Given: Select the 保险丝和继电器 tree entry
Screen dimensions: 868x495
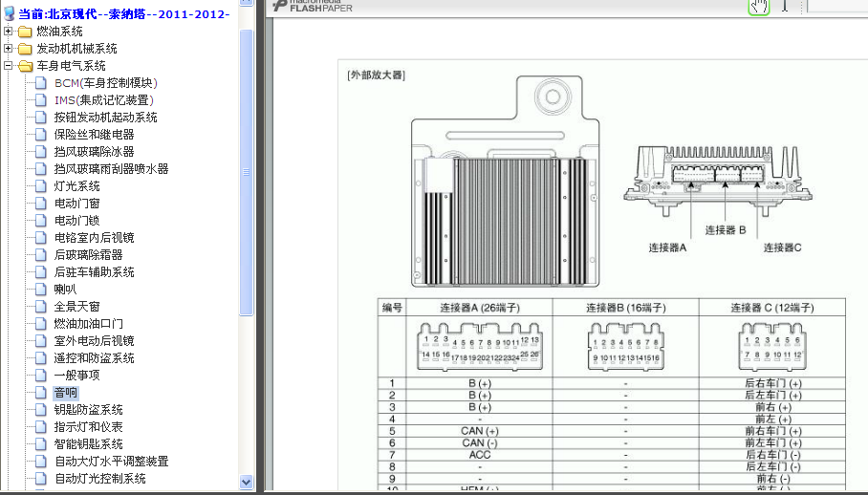Looking at the screenshot, I should pos(94,135).
